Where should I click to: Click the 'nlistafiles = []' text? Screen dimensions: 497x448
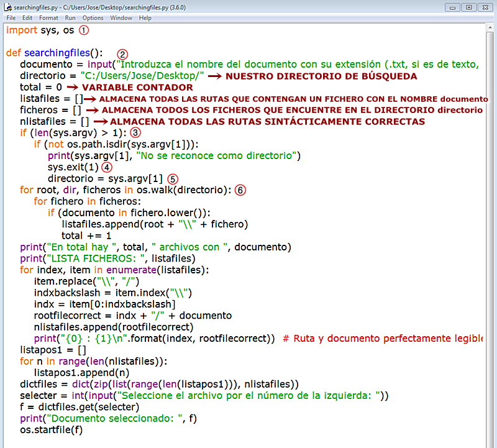54,121
